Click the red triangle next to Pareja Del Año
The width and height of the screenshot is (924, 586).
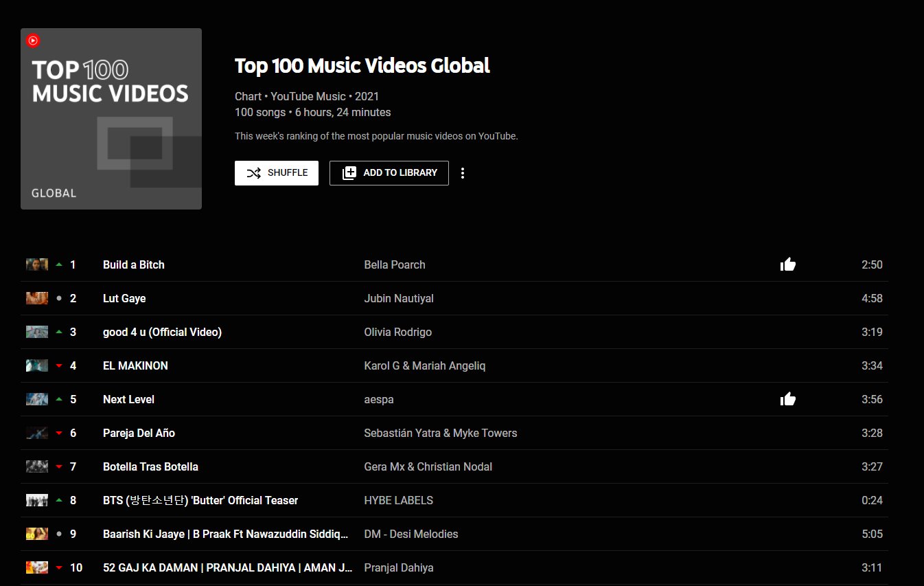[x=59, y=433]
